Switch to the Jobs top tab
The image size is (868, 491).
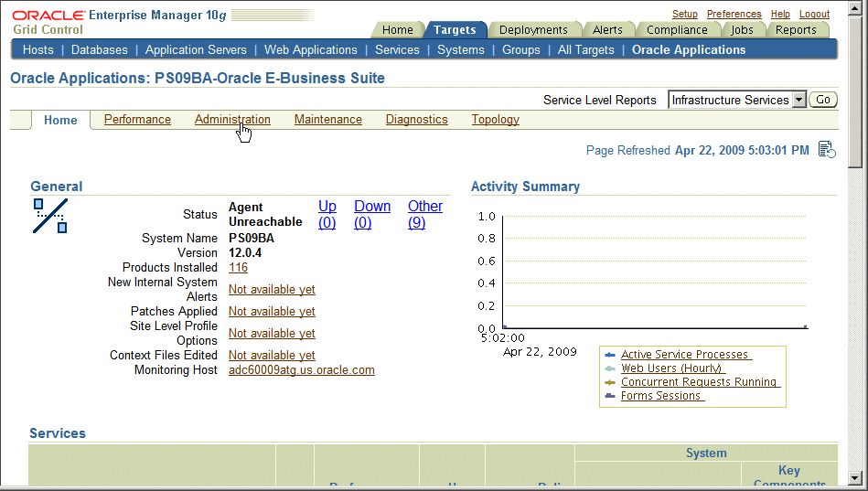[742, 30]
